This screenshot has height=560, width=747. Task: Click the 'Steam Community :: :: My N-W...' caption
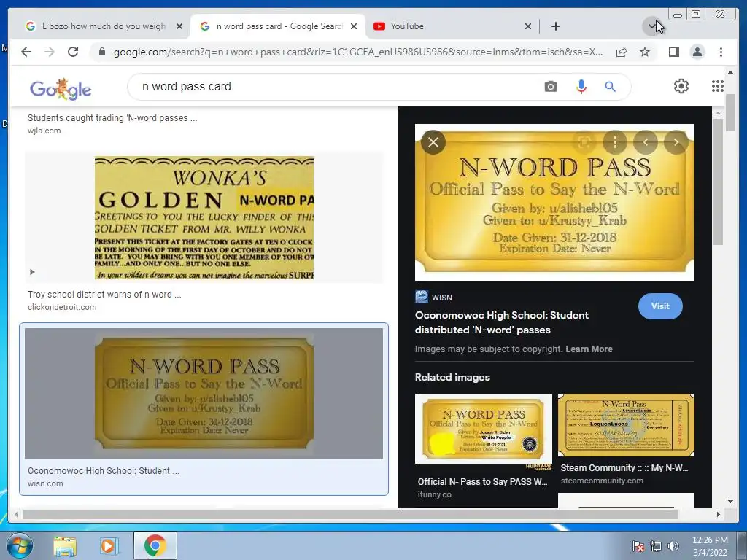click(624, 468)
